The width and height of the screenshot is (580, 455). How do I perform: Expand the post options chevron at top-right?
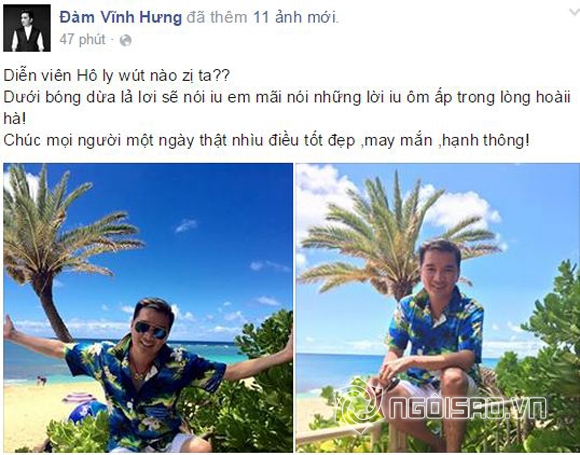coord(574,12)
